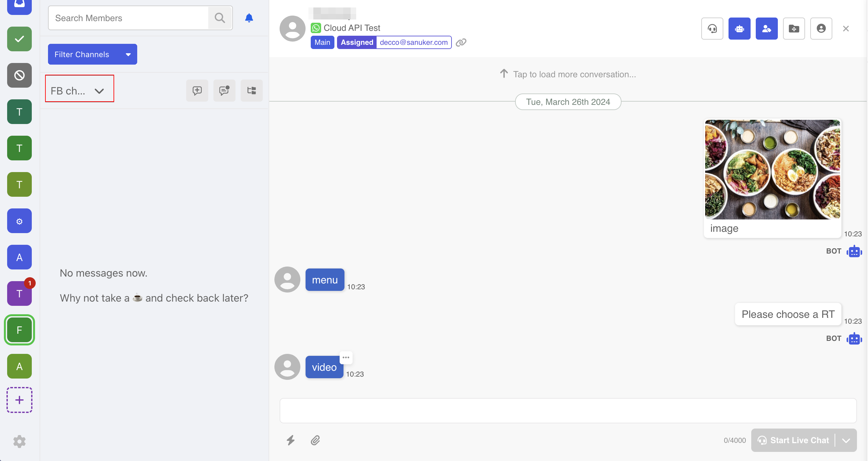Toggle the bot mode button in header
Viewport: 868px width, 461px height.
point(739,29)
